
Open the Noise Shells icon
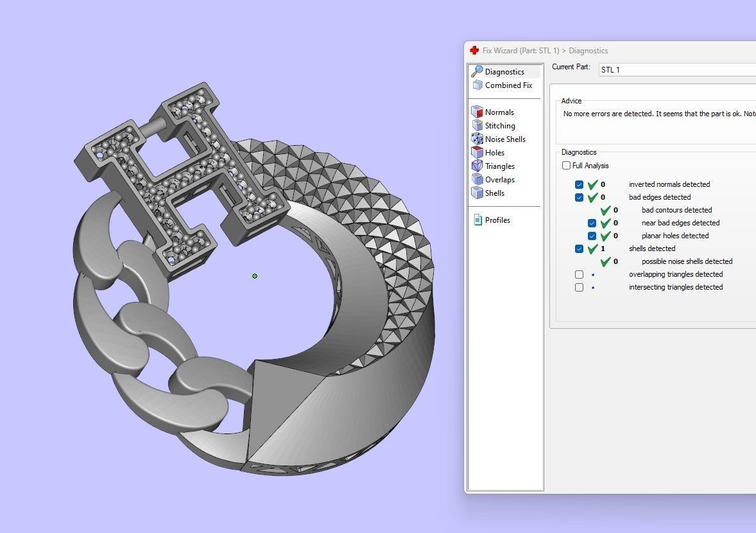pos(477,139)
